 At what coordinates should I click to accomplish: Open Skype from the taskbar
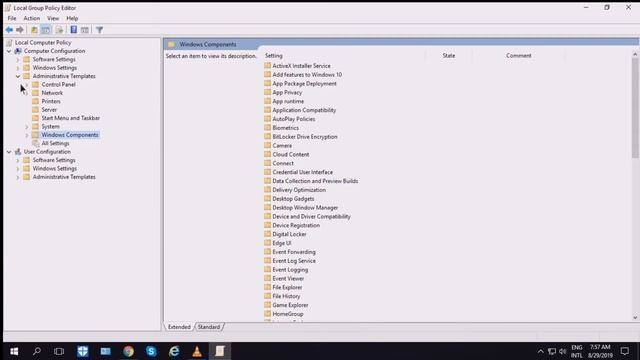click(x=151, y=351)
